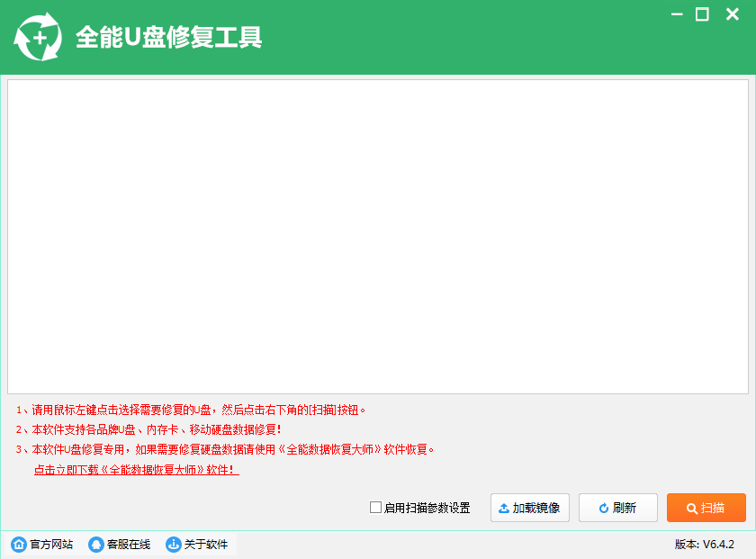The image size is (756, 559).
Task: Click the QQ penguin icon beside 客服在线
Action: (96, 545)
